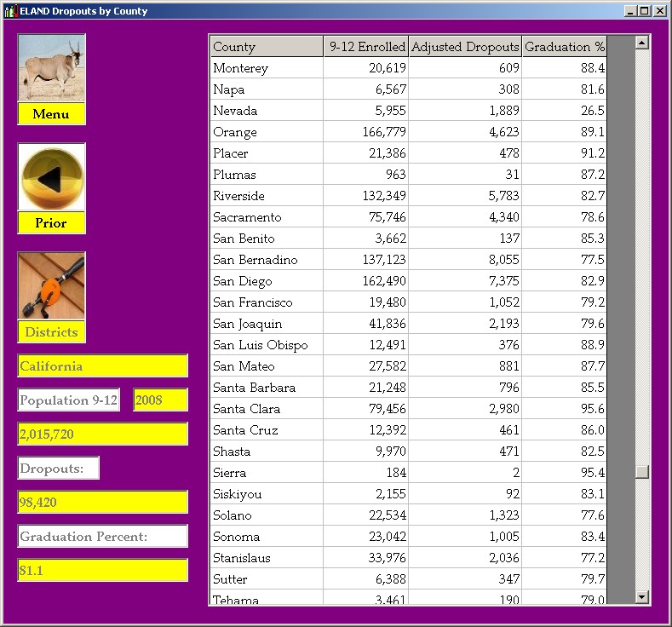The width and height of the screenshot is (672, 627).
Task: Click the California state field
Action: [102, 366]
